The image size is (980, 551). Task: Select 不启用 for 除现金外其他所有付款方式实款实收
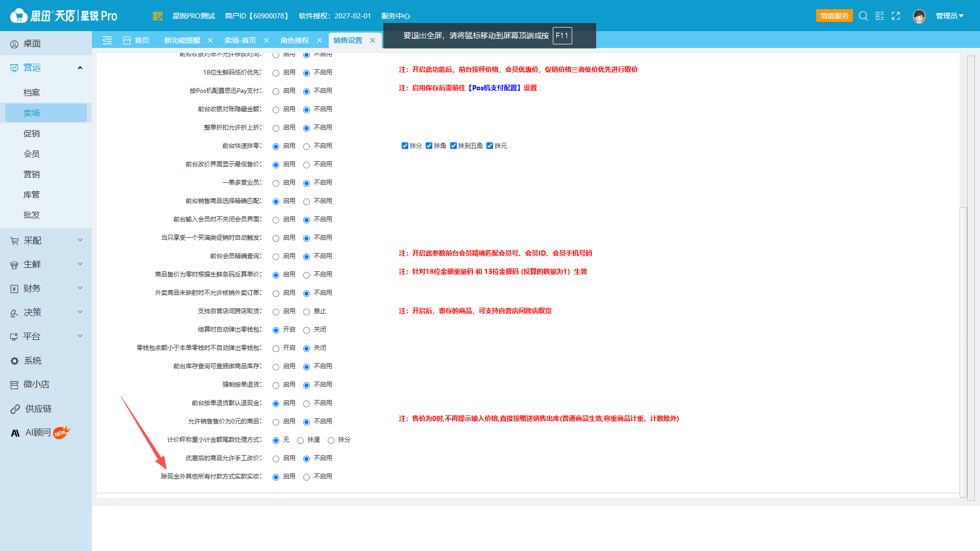coord(306,477)
